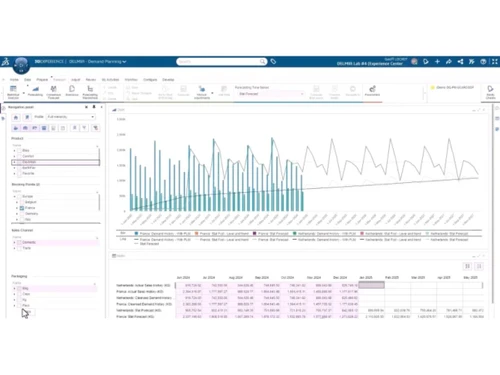Screen dimensions: 500x375
Task: Open the network sharing icon in top bar
Action: [460, 61]
